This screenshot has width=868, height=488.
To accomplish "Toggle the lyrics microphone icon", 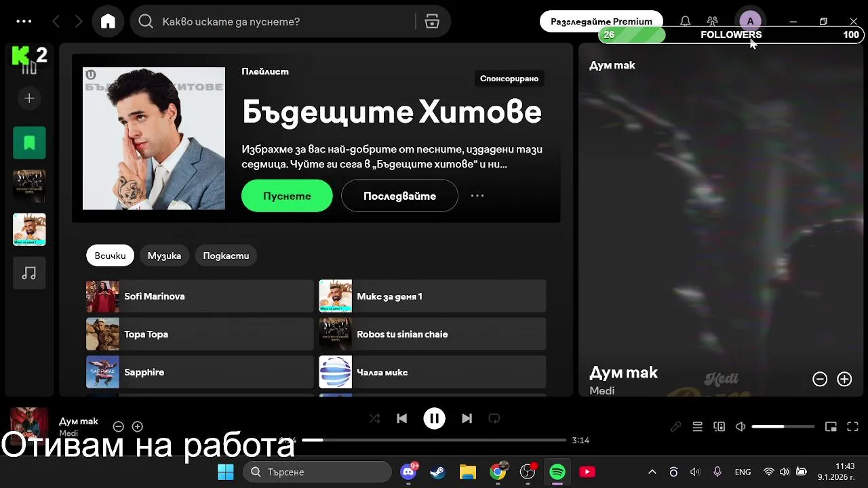I will pos(676,426).
